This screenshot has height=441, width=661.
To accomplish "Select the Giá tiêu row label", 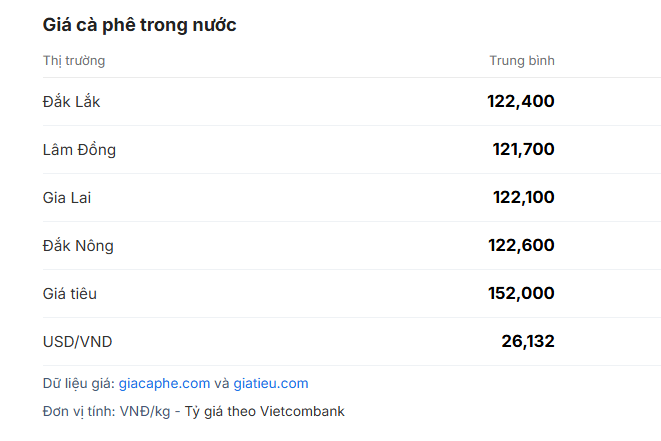I will (70, 294).
